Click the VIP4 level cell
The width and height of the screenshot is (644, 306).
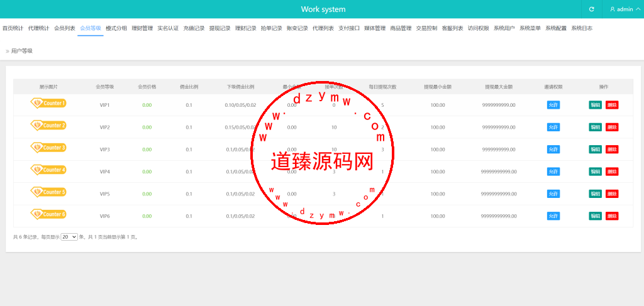(x=105, y=172)
